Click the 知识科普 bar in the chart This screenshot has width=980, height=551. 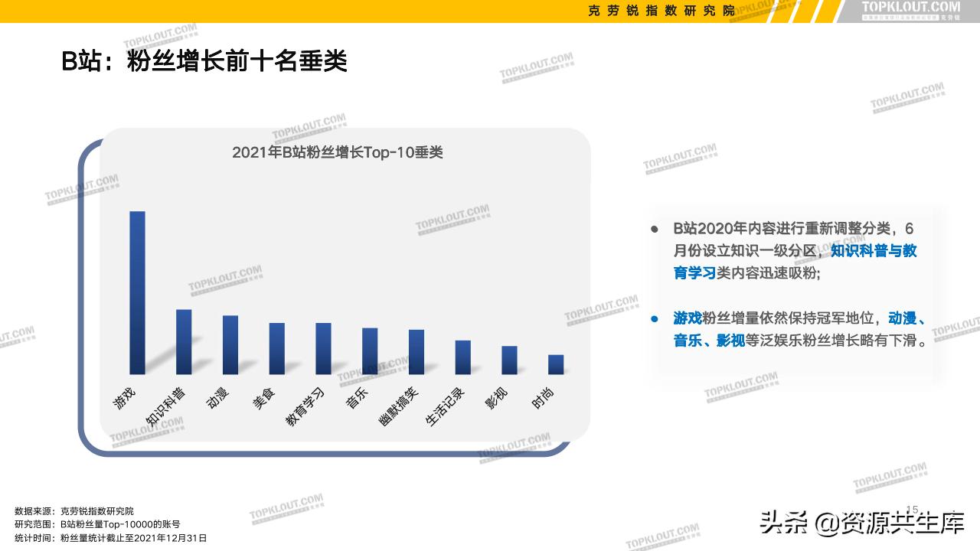click(183, 341)
